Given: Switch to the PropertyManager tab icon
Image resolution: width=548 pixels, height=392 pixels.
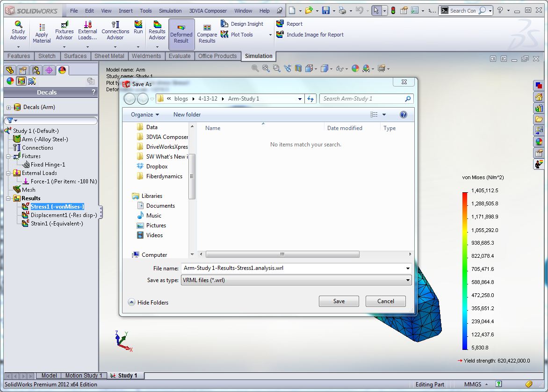Looking at the screenshot, I should pos(23,70).
